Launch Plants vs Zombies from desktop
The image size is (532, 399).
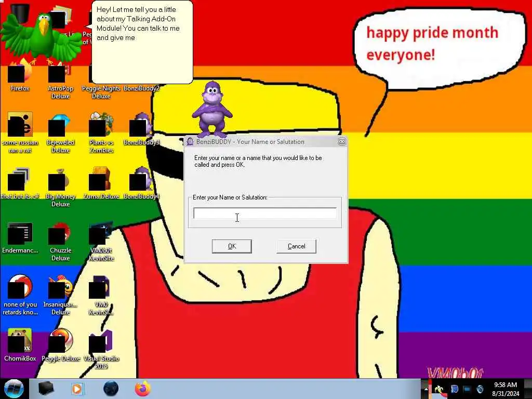(x=101, y=133)
